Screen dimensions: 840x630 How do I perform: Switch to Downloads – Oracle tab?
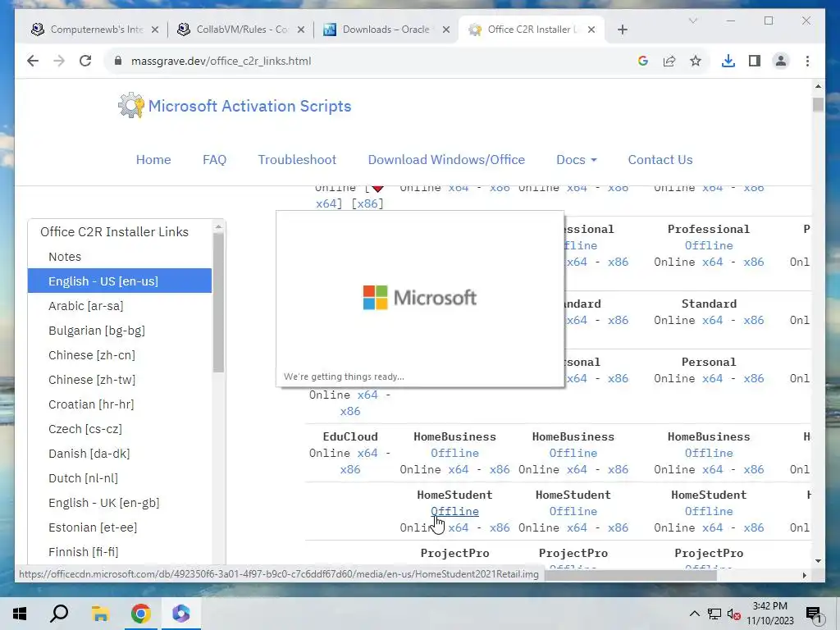(x=386, y=30)
